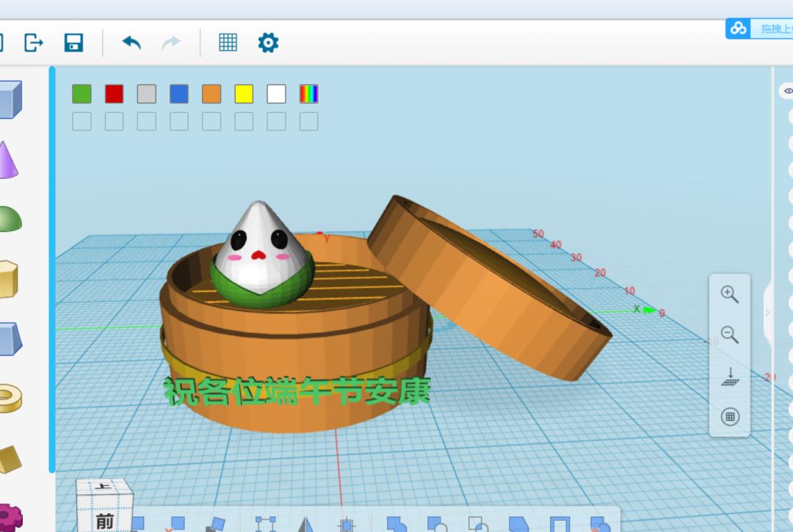The image size is (793, 532).
Task: Toggle the grid display icon in top toolbar
Action: (x=228, y=43)
